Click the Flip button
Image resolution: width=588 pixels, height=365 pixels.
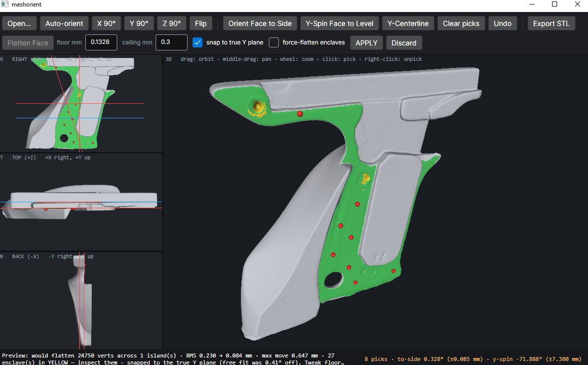click(200, 23)
